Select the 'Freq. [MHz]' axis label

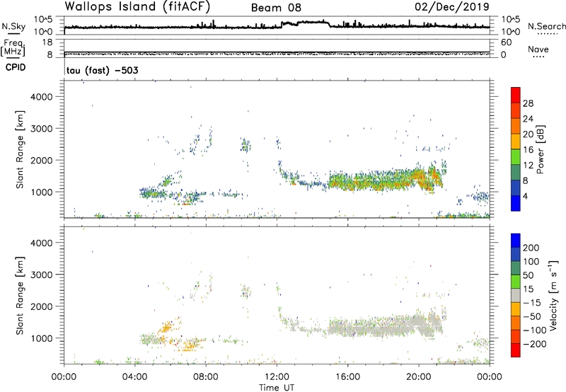coord(13,47)
